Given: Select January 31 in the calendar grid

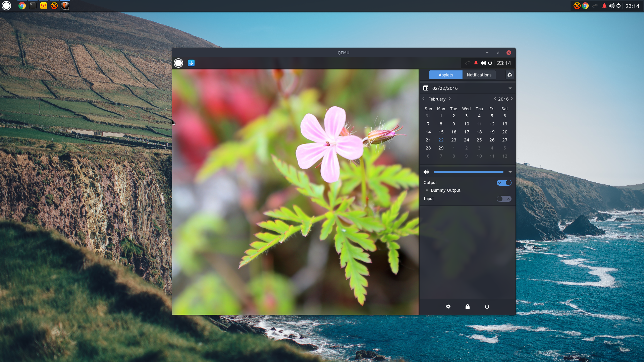Looking at the screenshot, I should click(428, 116).
